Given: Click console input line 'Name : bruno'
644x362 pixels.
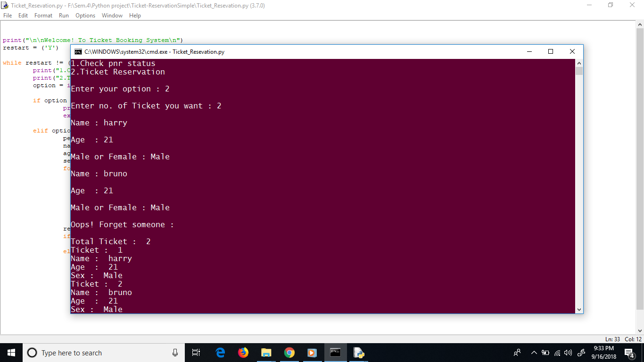Looking at the screenshot, I should (99, 173).
